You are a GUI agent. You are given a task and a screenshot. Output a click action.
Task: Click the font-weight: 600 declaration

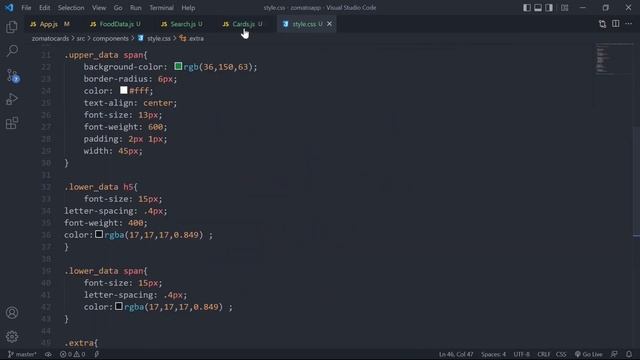(x=125, y=127)
